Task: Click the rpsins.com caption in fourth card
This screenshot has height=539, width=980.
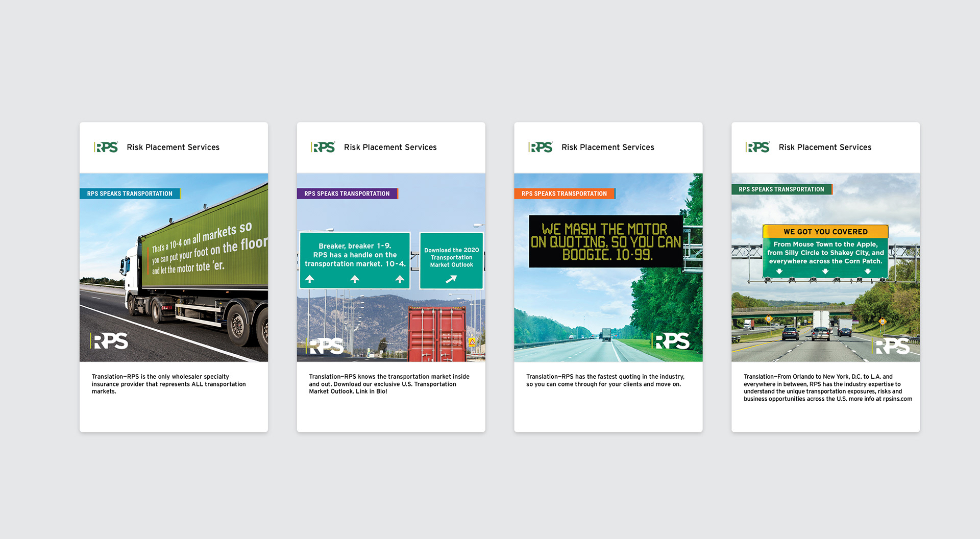Action: click(x=828, y=387)
